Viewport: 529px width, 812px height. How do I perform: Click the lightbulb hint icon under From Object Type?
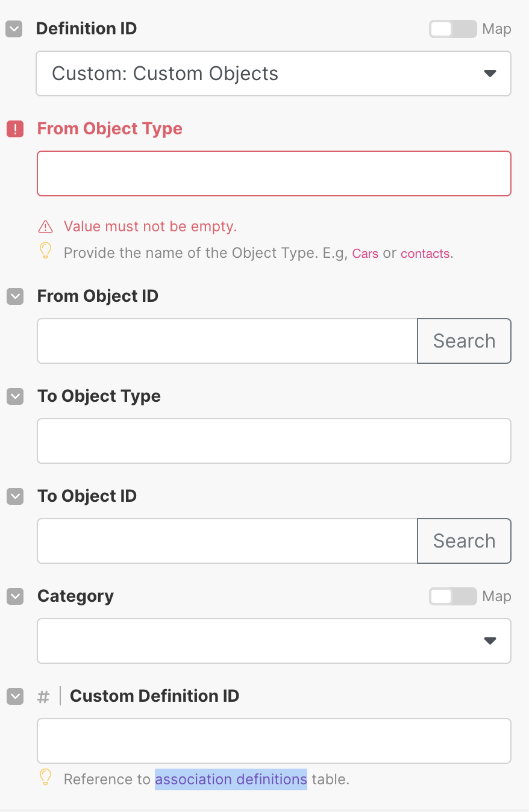(46, 251)
